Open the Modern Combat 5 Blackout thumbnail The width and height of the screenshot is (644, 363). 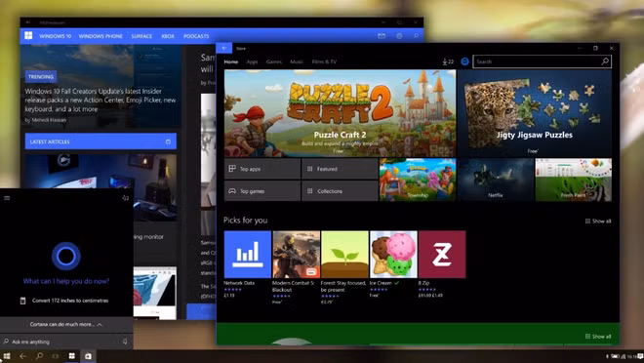point(296,254)
